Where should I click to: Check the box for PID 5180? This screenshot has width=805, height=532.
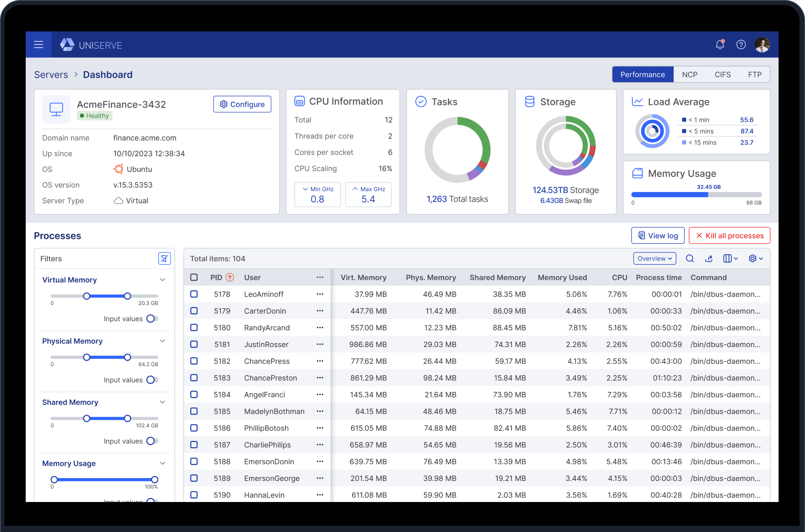[194, 327]
